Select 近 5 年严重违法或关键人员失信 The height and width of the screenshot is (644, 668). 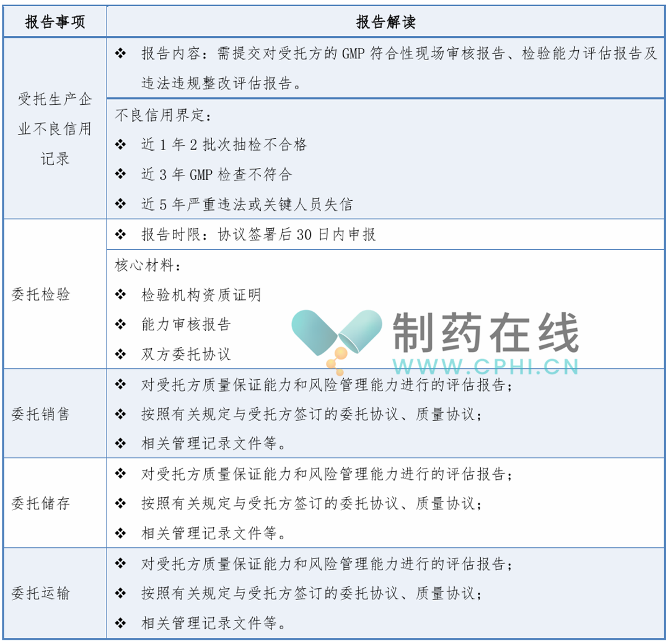(247, 204)
